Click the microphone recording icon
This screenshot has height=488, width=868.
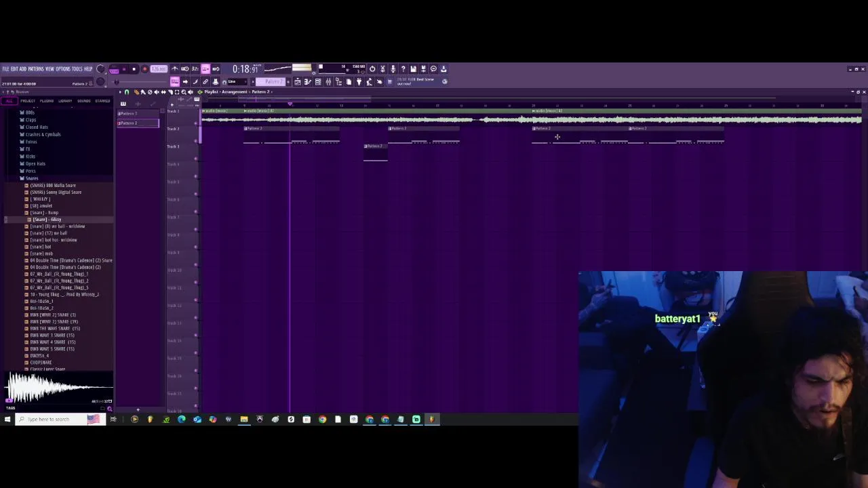(393, 68)
